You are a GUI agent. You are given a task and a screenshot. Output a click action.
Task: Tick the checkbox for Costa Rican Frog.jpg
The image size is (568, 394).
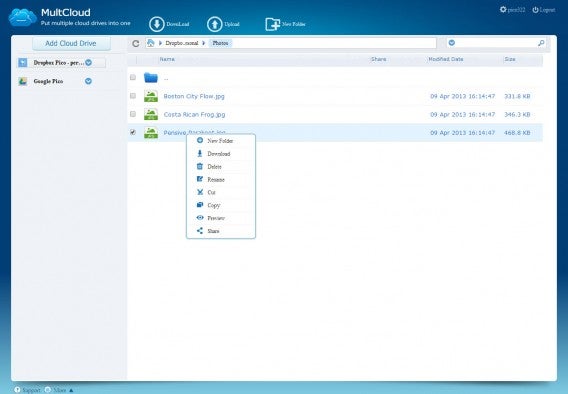click(133, 114)
